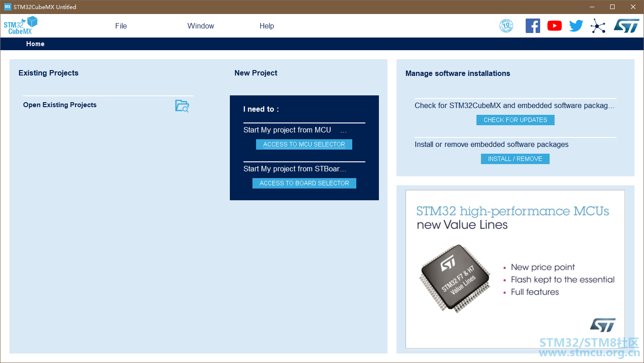The height and width of the screenshot is (363, 644).
Task: Close the STM32CubeMX window
Action: (x=633, y=7)
